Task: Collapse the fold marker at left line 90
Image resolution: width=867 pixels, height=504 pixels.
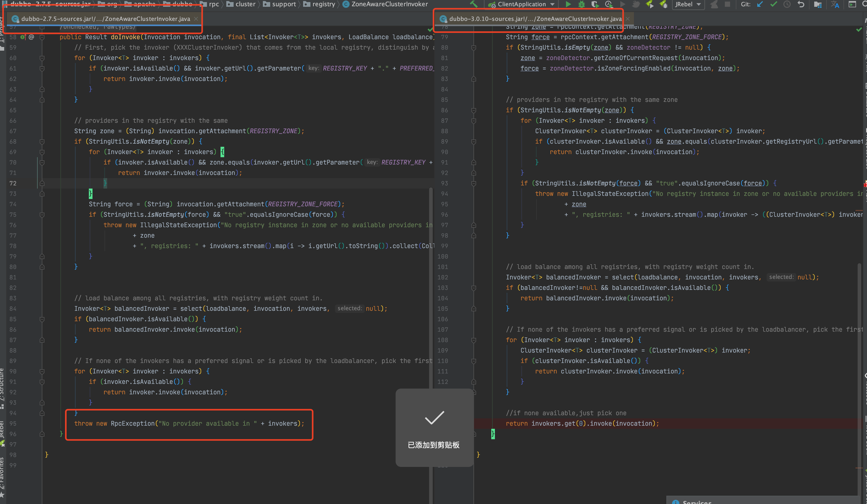Action: (x=42, y=371)
